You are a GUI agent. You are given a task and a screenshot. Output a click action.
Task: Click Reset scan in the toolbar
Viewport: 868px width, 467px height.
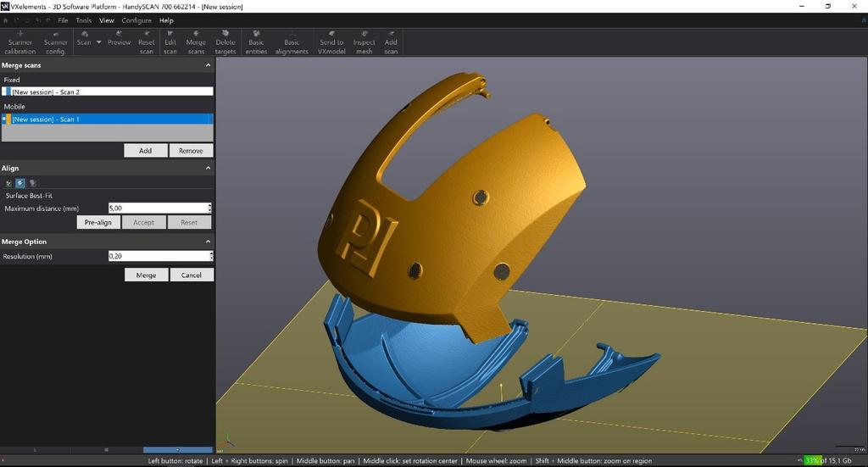pyautogui.click(x=146, y=42)
